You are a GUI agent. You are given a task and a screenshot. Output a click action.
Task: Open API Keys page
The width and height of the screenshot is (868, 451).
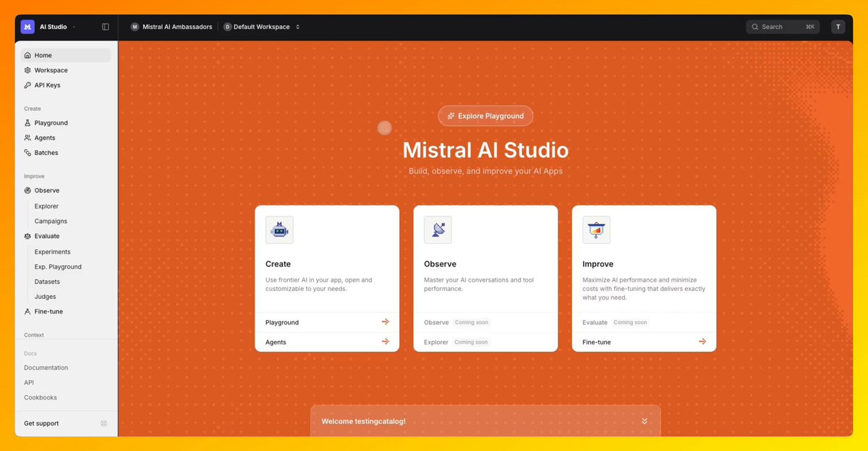coord(66,85)
